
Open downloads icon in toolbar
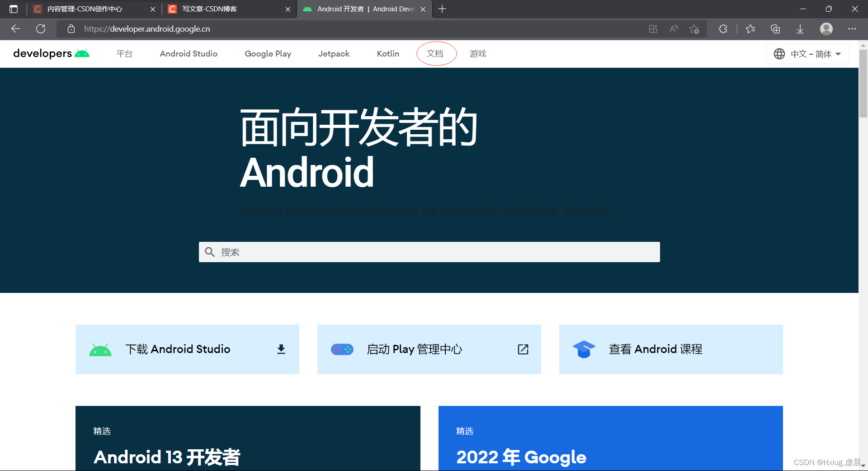pos(800,29)
